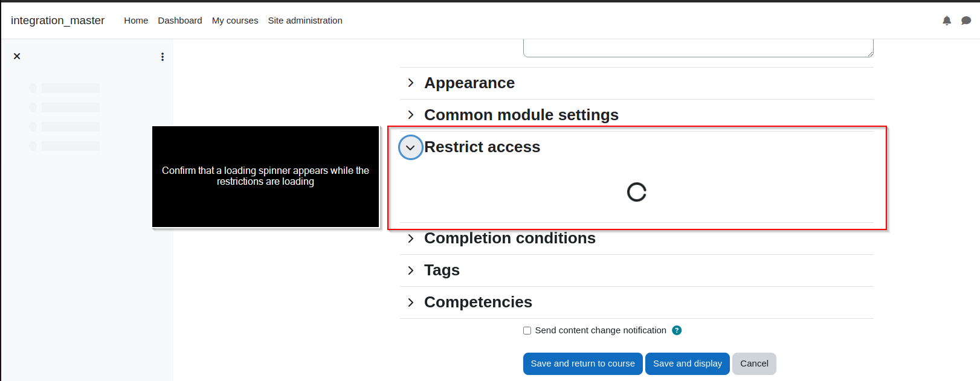Open the messaging speech bubble icon
The width and height of the screenshot is (980, 381).
pyautogui.click(x=966, y=21)
